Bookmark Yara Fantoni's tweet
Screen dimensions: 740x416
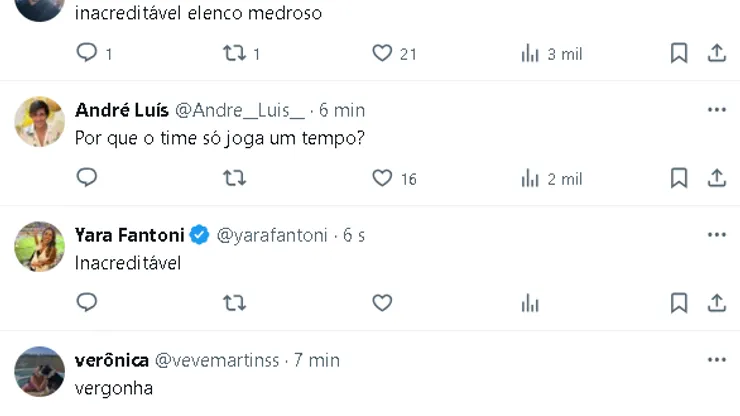click(679, 302)
